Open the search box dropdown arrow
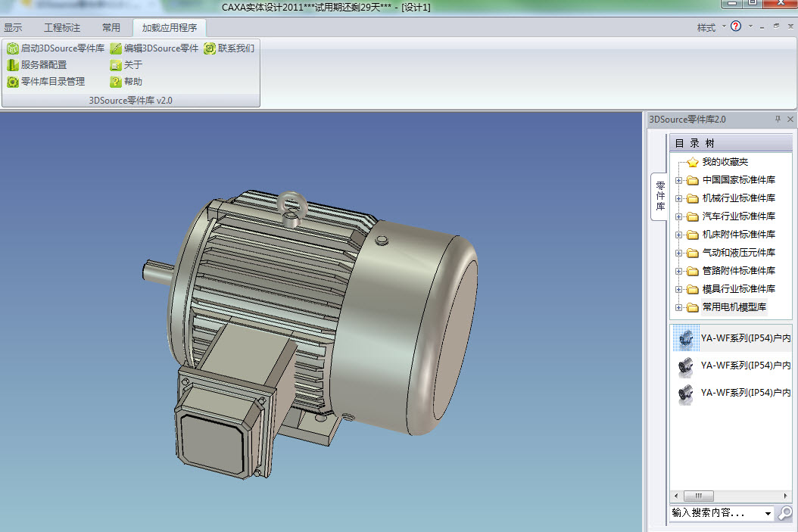 (768, 514)
